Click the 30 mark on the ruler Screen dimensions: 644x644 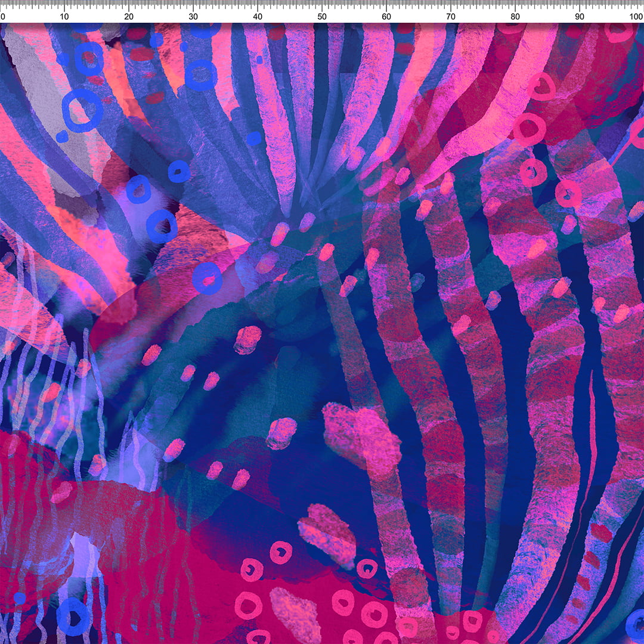pos(193,16)
